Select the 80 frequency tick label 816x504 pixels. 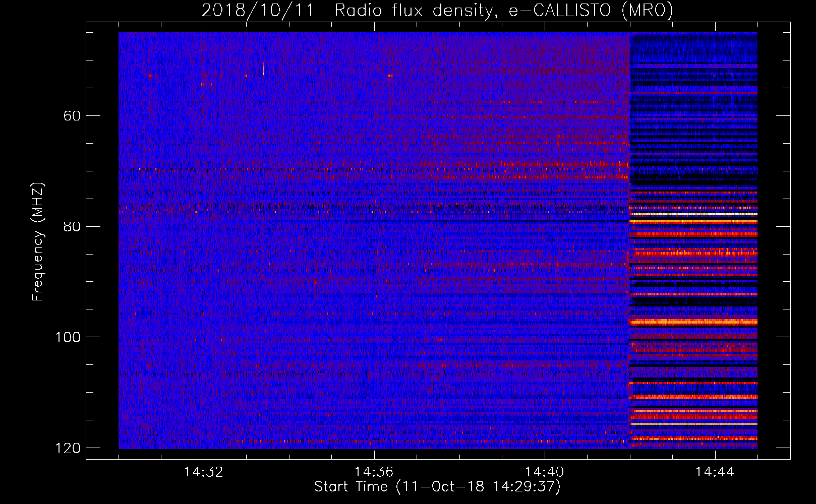[x=72, y=226]
